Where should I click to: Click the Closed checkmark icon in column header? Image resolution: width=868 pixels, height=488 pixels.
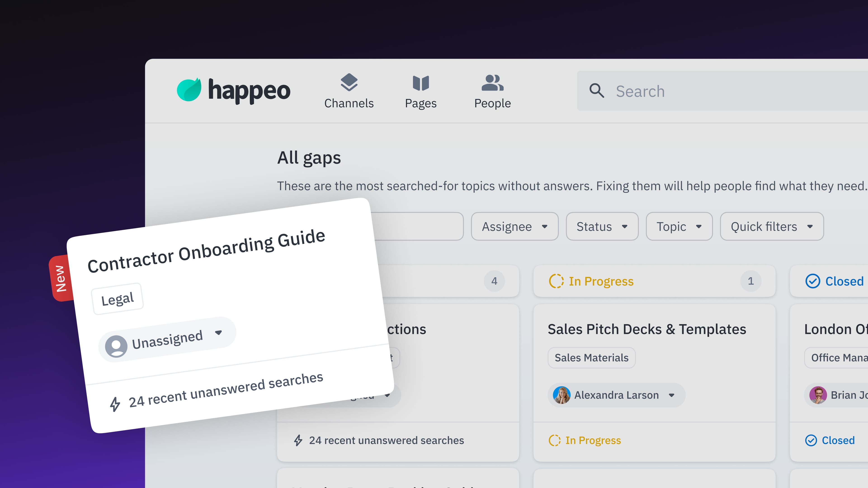[x=812, y=281]
